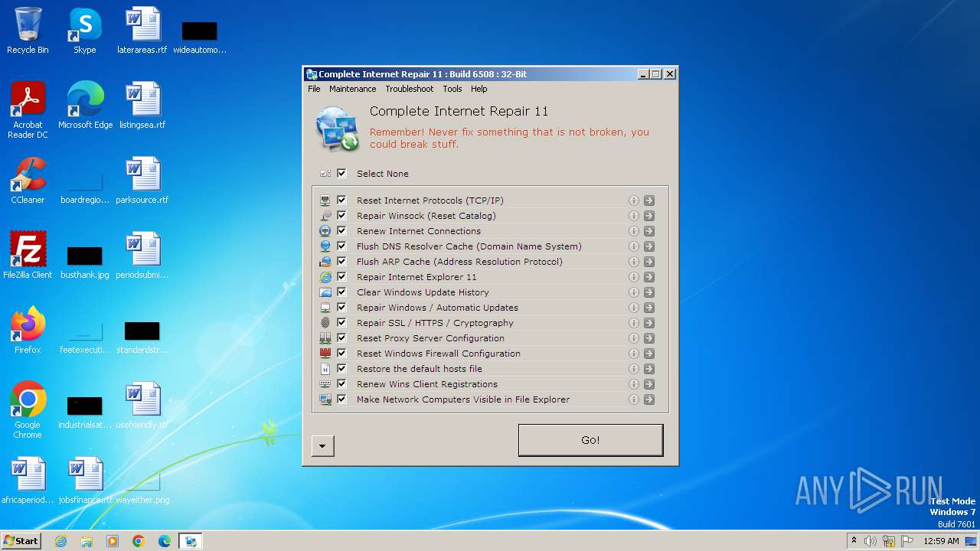The width and height of the screenshot is (980, 551).
Task: Click info icon for Repair SSL / HTTPS / Cryptography
Action: pyautogui.click(x=633, y=323)
